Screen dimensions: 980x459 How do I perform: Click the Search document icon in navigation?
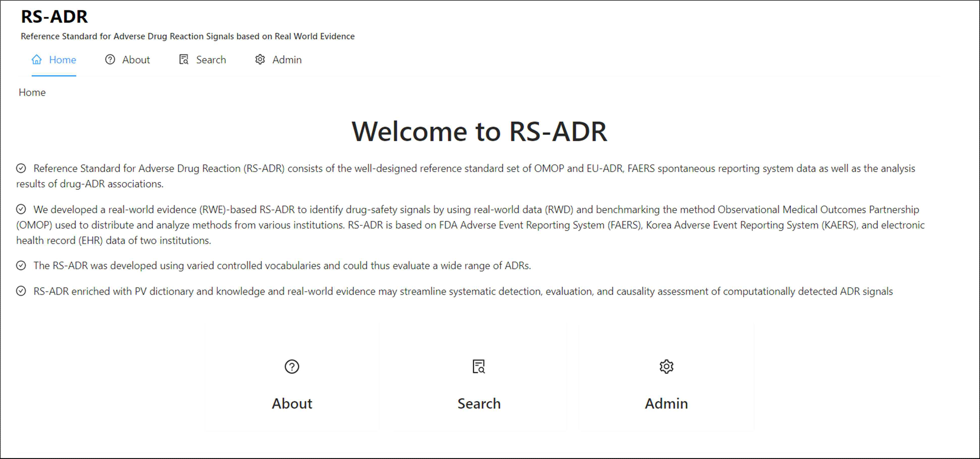pyautogui.click(x=184, y=60)
